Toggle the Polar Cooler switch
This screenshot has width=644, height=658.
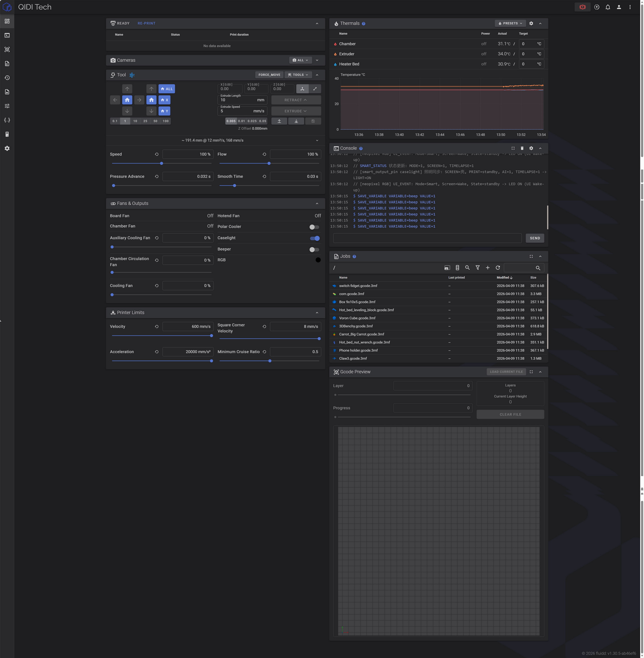click(314, 227)
